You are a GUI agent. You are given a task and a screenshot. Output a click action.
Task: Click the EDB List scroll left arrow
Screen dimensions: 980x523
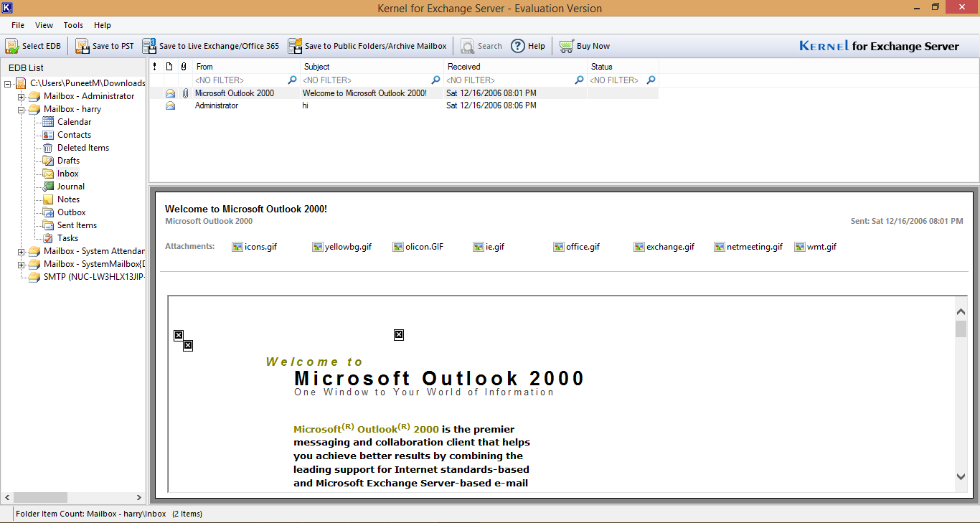coord(8,497)
